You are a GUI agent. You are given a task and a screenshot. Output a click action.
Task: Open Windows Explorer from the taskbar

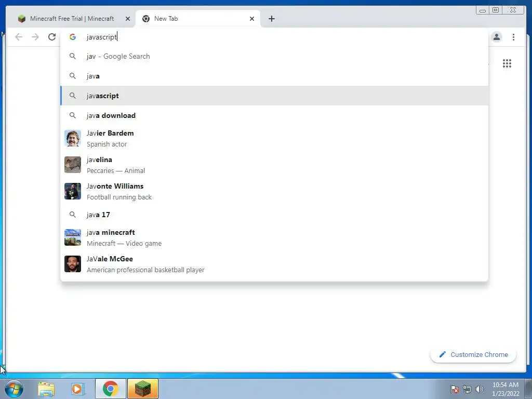click(46, 389)
